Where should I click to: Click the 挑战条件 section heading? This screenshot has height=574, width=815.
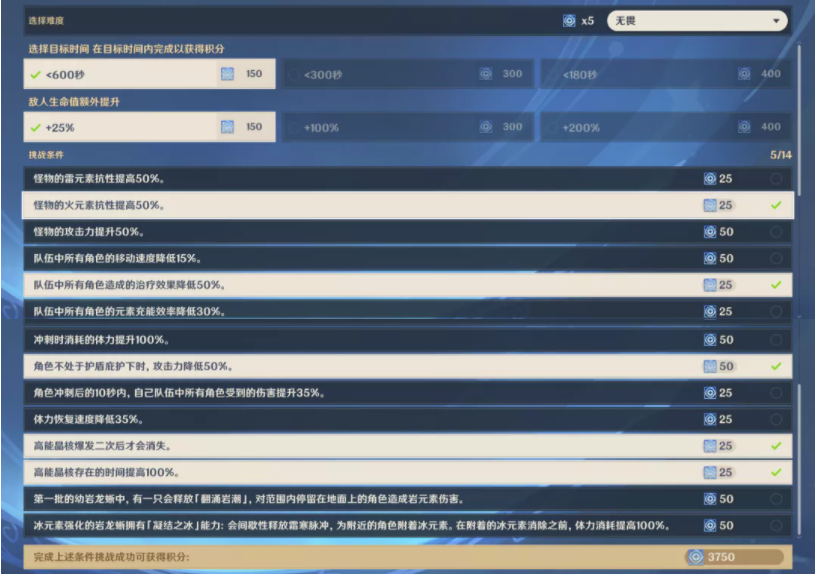pyautogui.click(x=46, y=155)
